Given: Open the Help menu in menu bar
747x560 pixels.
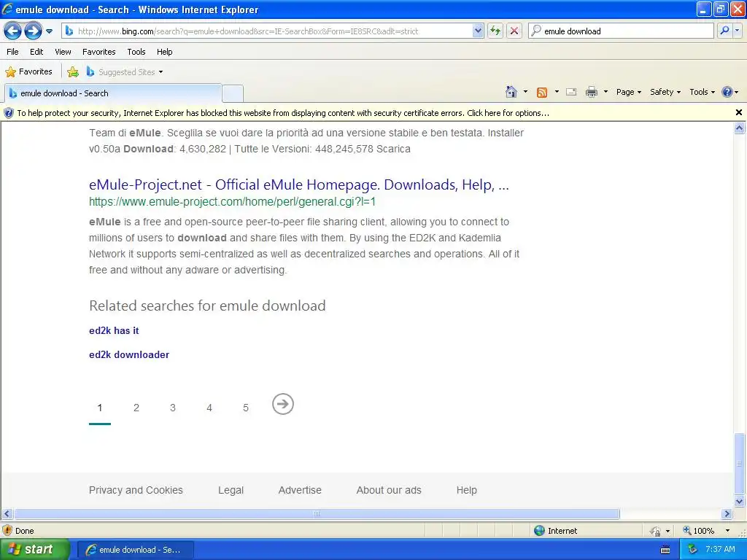Looking at the screenshot, I should 164,52.
